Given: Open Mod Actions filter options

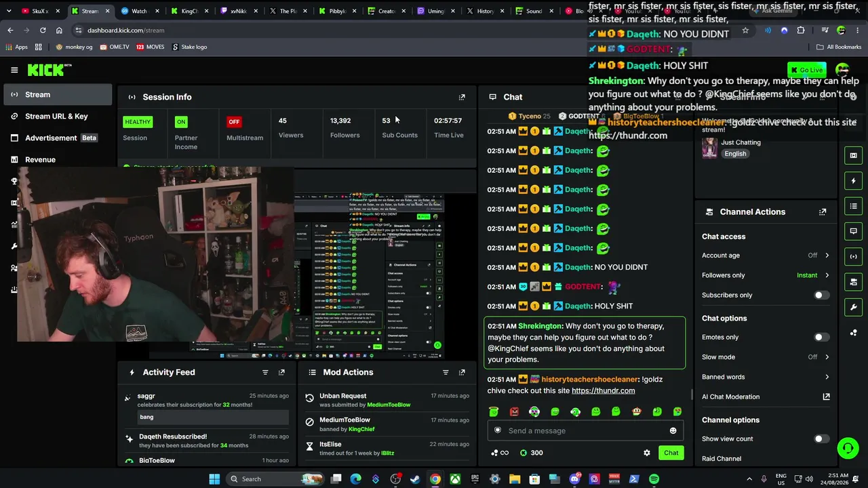Looking at the screenshot, I should (446, 372).
